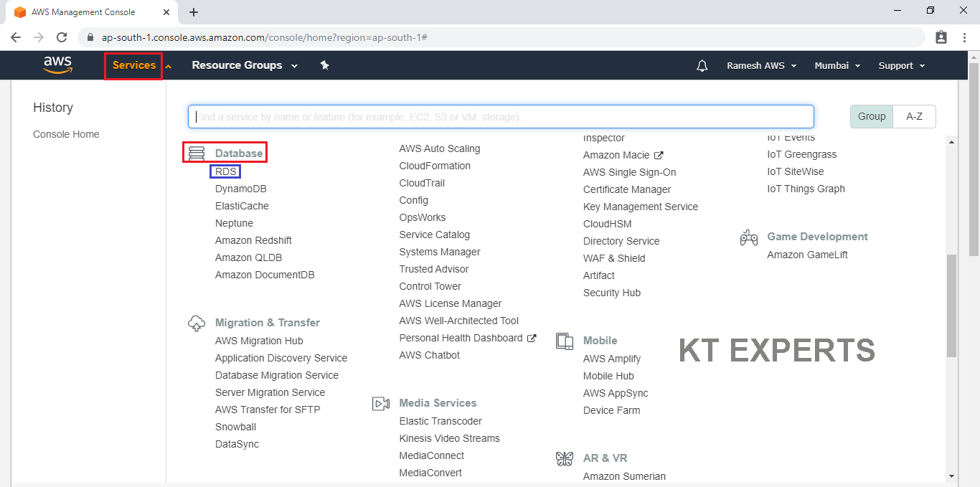Click the AR & VR butterfly icon
The height and width of the screenshot is (487, 980).
[565, 458]
